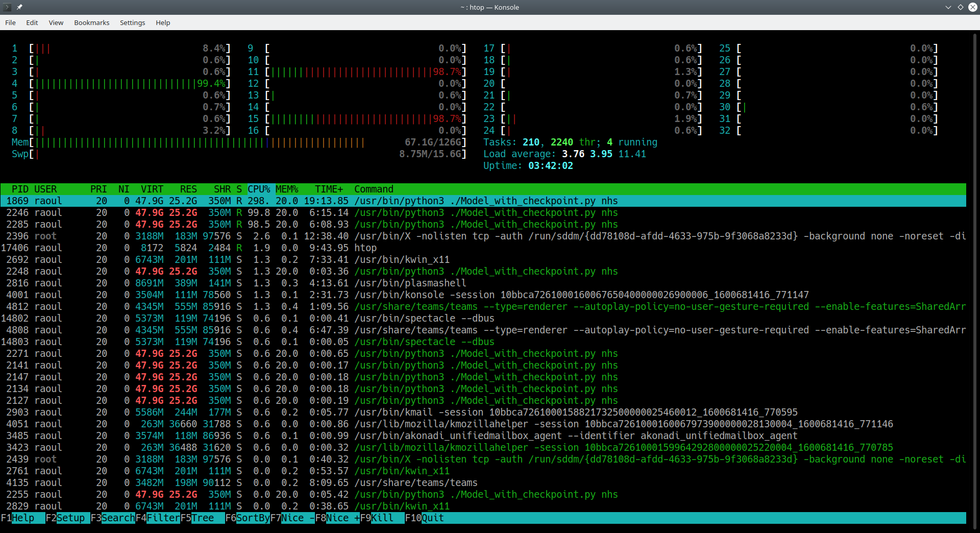Image resolution: width=980 pixels, height=533 pixels.
Task: Click the Konsole terminal icon in title bar
Action: click(7, 7)
